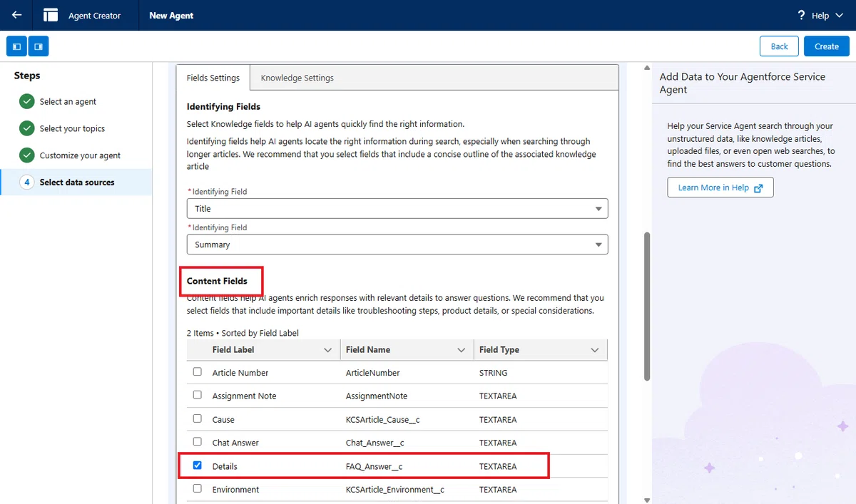Click the Add Data to Your Agentforce heading
Image resolution: width=856 pixels, height=504 pixels.
click(x=742, y=83)
